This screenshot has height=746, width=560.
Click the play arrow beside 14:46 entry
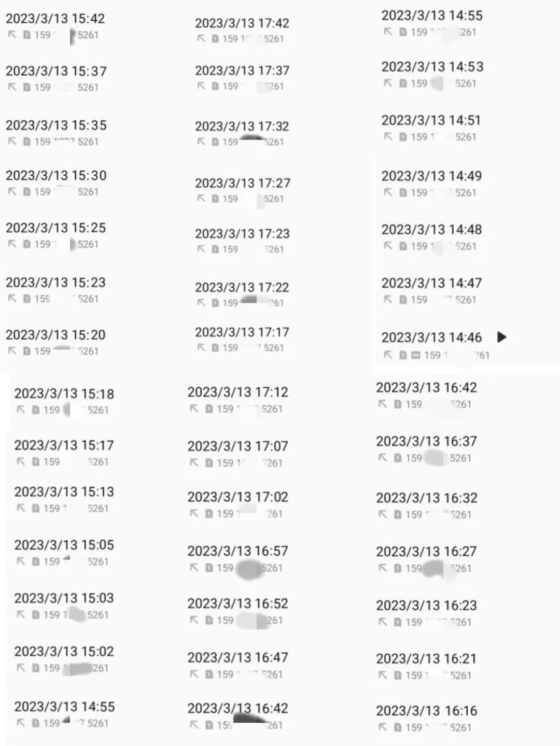(501, 337)
